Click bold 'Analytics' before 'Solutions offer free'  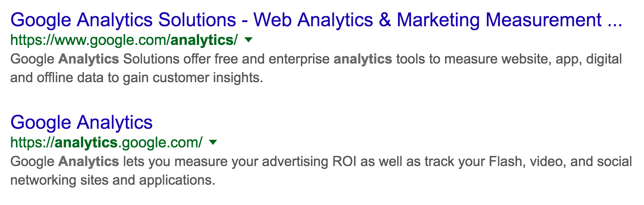tap(89, 60)
